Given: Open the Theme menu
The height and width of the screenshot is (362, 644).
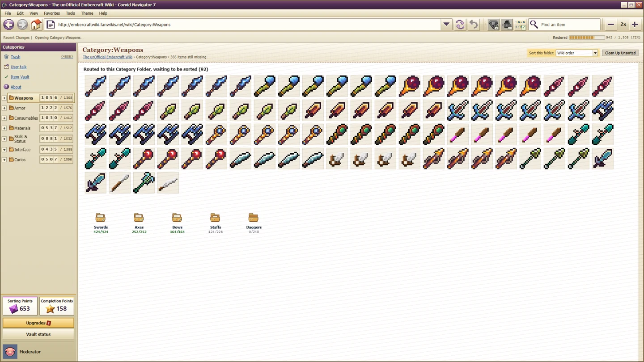Looking at the screenshot, I should point(87,13).
